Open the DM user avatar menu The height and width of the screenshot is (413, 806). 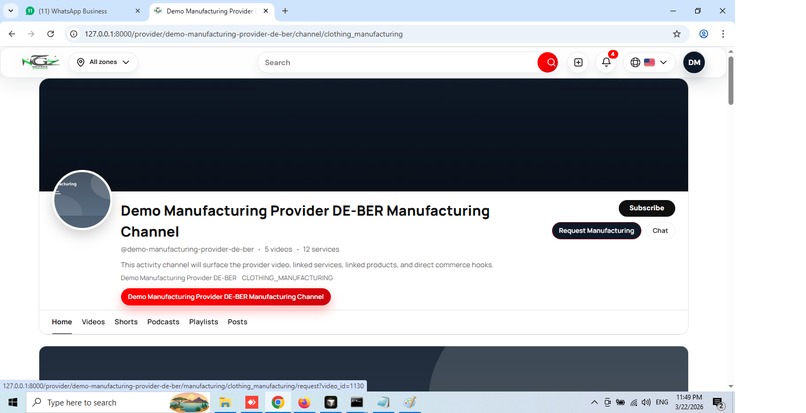[694, 62]
